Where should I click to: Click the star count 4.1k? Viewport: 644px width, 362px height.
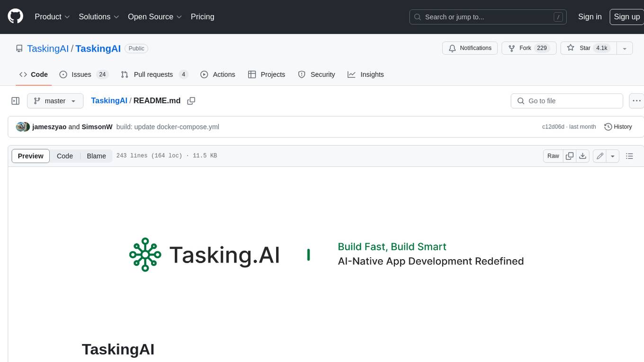coord(602,48)
